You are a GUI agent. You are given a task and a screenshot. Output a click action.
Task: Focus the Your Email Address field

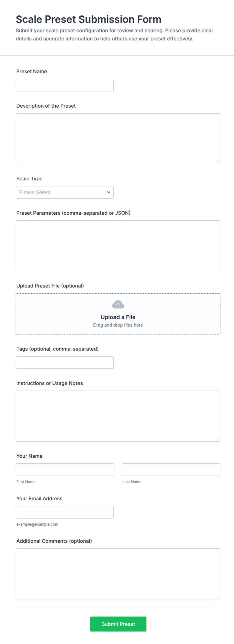click(x=65, y=512)
